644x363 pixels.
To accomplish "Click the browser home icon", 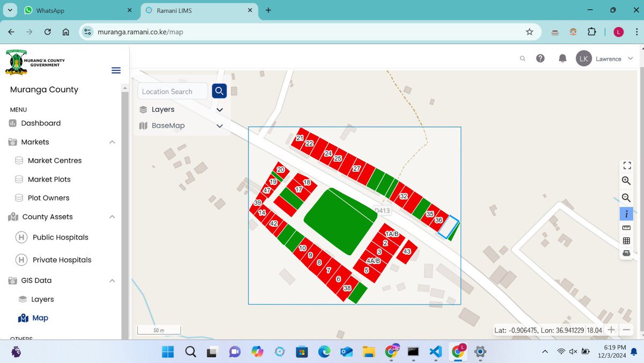I will [65, 32].
